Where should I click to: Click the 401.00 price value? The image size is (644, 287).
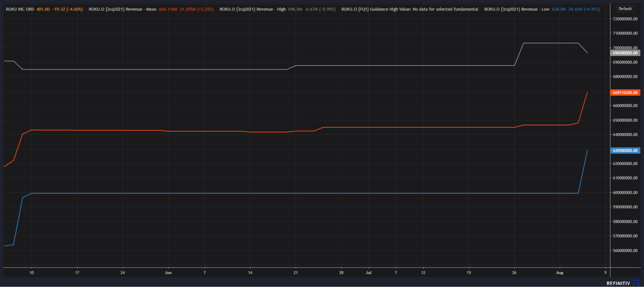43,9
